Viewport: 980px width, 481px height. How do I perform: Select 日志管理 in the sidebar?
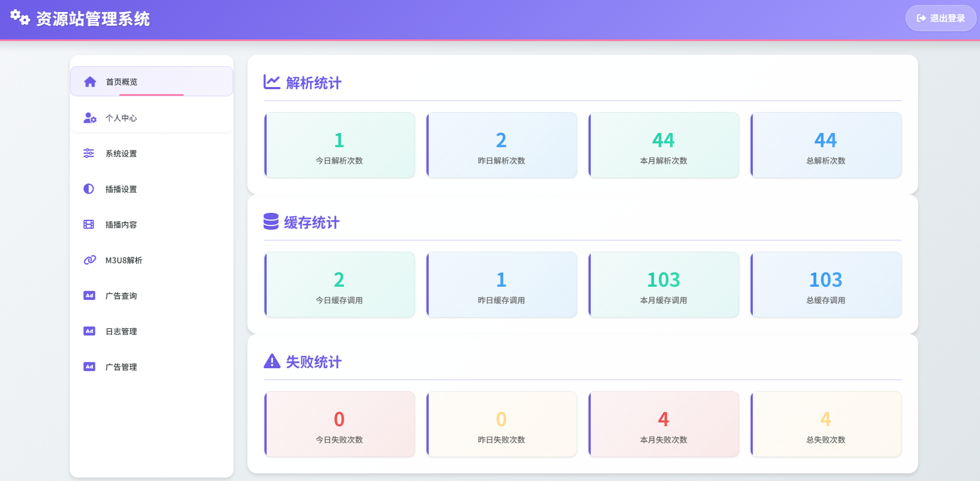coord(152,331)
